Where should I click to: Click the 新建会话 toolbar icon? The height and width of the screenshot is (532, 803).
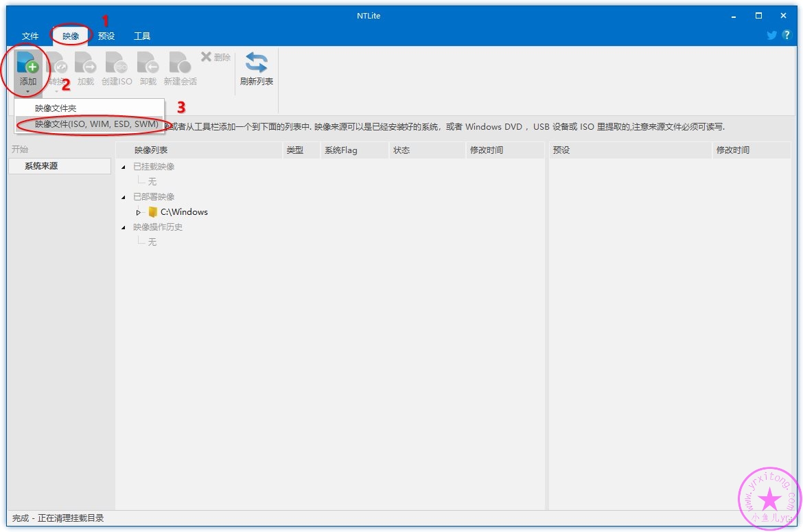(180, 62)
